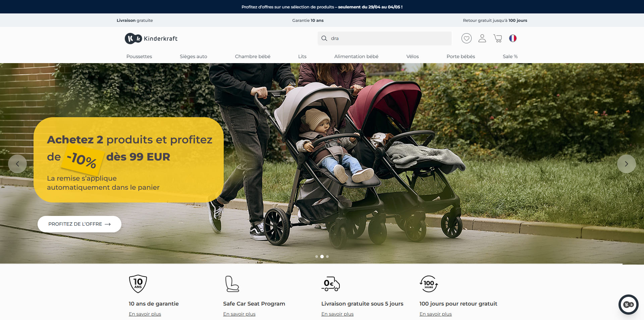Viewport: 644px width, 320px height.
Task: Open the wishlist heart icon
Action: [x=466, y=38]
